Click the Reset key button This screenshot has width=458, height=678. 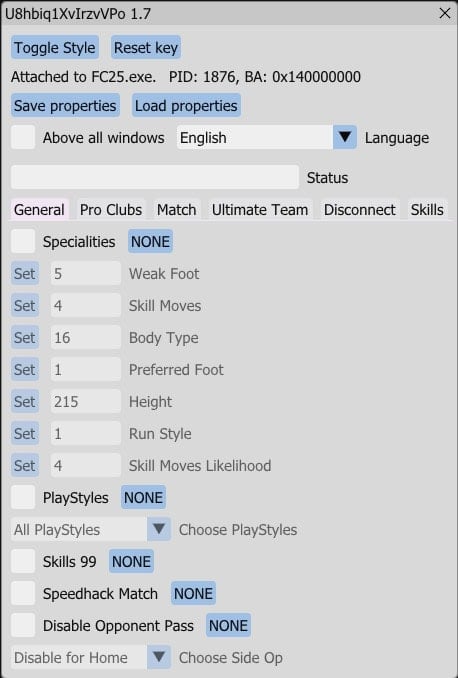click(146, 48)
